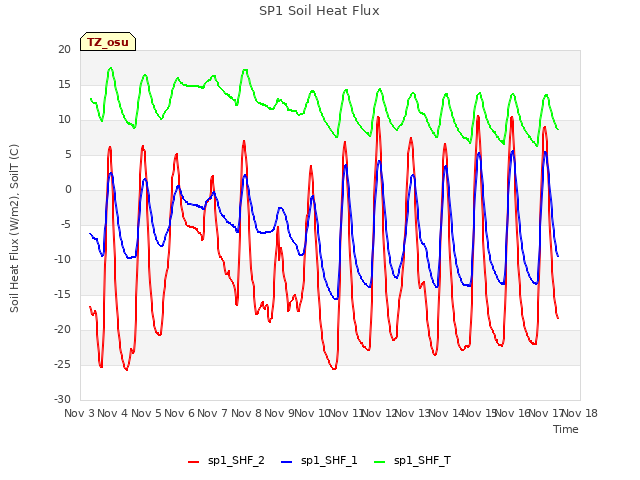Click the Time x-axis label
The height and width of the screenshot is (480, 640).
point(566,429)
